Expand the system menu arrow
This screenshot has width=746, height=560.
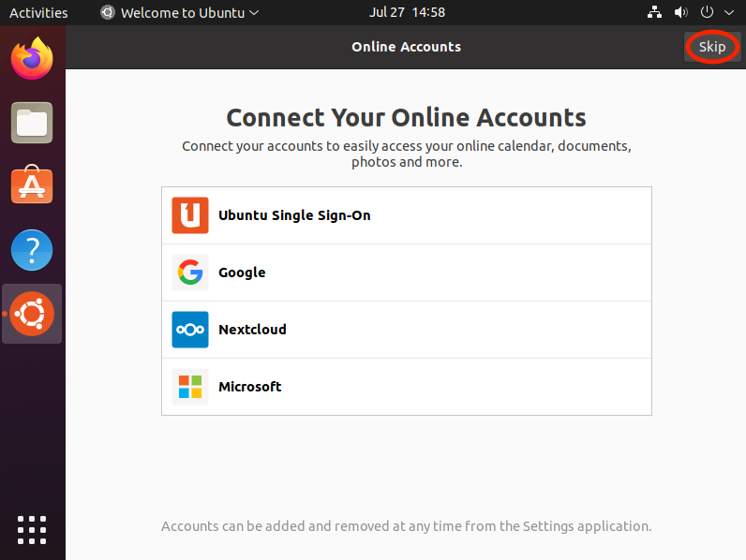(x=729, y=13)
